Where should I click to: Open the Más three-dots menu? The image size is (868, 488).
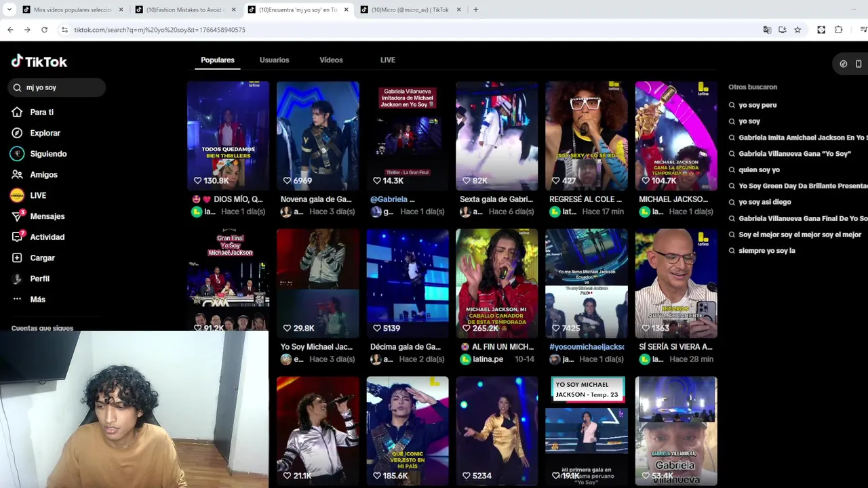pyautogui.click(x=17, y=299)
